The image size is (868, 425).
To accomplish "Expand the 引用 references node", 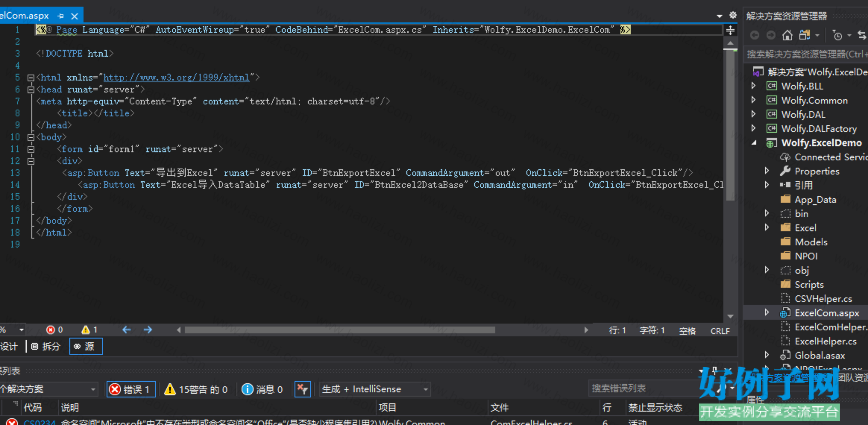I will point(767,185).
